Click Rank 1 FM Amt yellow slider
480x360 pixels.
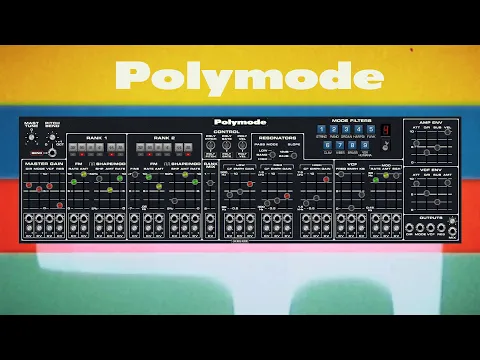84,174
